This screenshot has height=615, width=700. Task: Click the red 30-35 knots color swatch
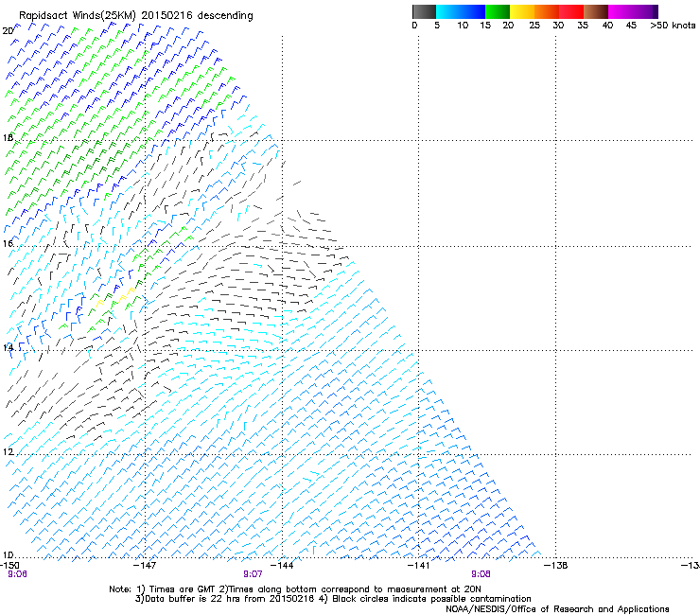click(571, 11)
